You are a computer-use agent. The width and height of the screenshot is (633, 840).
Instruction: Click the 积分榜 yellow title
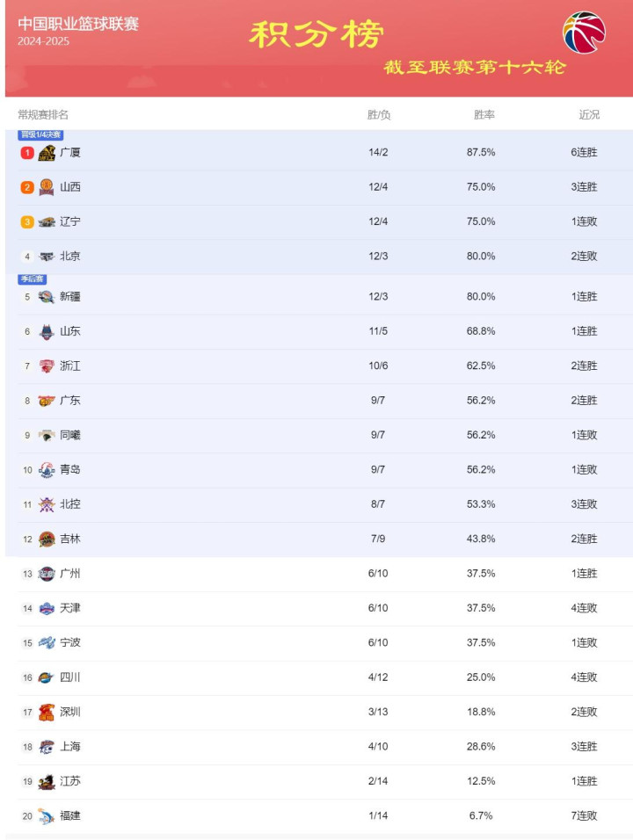point(316,34)
